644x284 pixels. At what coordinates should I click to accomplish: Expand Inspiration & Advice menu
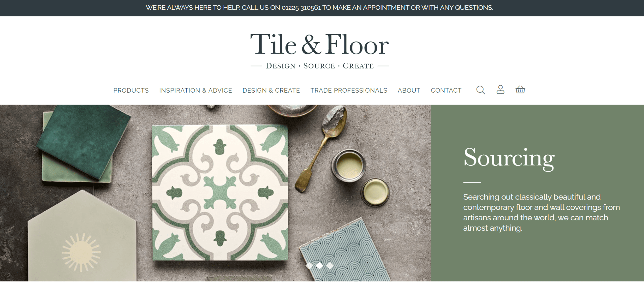point(196,90)
